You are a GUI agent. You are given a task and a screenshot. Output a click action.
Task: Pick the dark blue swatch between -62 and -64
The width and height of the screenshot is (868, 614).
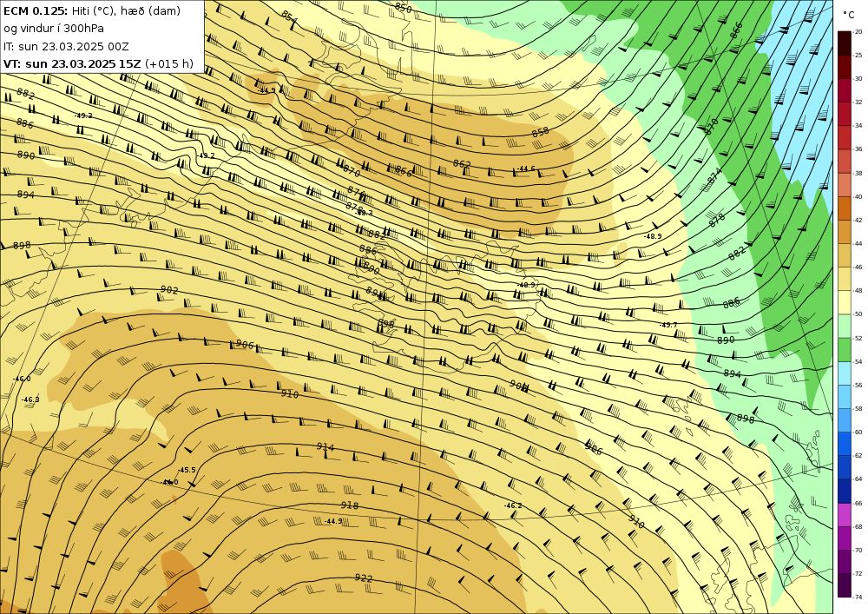pyautogui.click(x=845, y=468)
